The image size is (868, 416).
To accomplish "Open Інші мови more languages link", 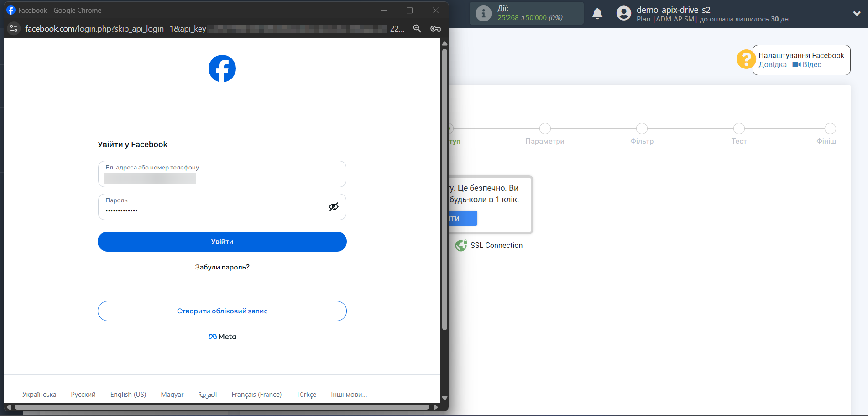I will [349, 395].
